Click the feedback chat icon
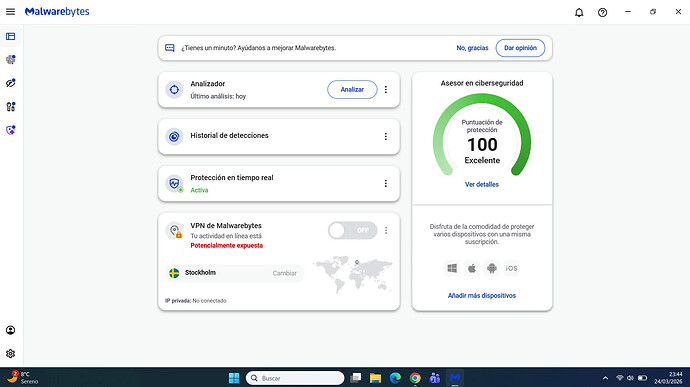 tap(170, 48)
